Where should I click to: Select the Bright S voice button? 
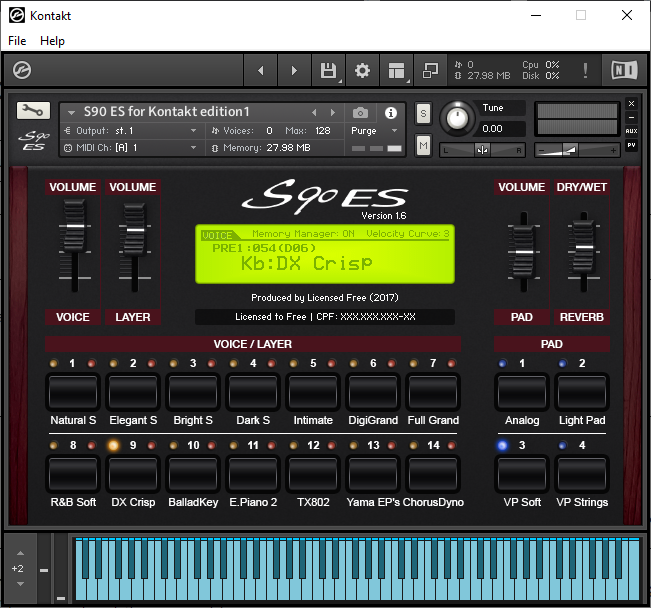[x=193, y=392]
